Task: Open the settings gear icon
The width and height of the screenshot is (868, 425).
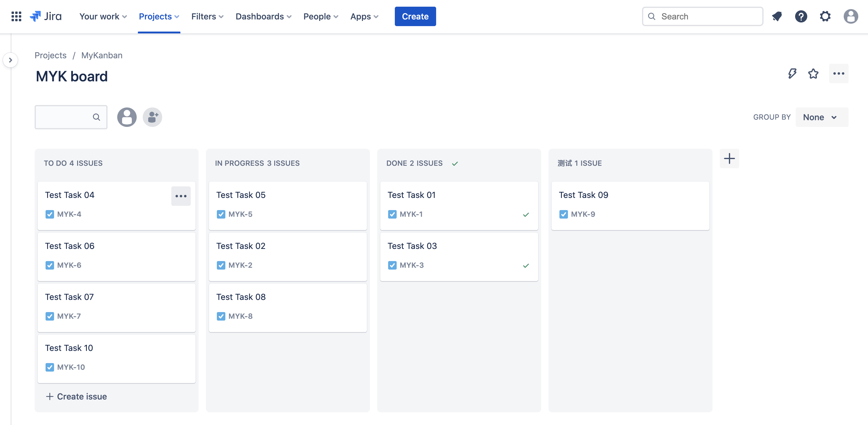Action: click(x=825, y=16)
